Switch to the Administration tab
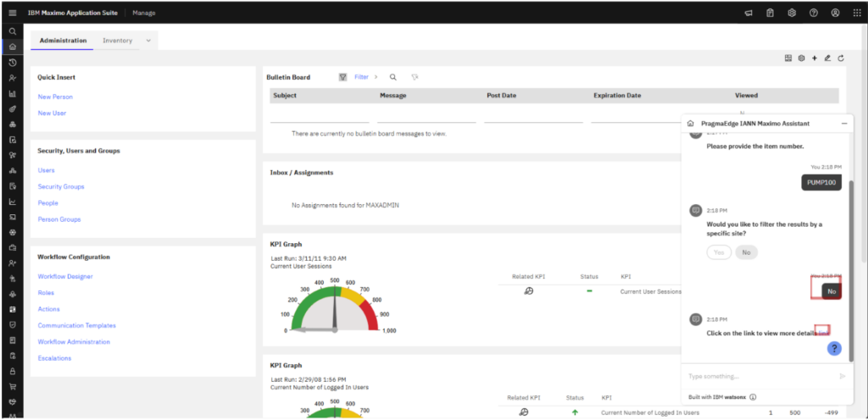The width and height of the screenshot is (868, 420). 63,41
